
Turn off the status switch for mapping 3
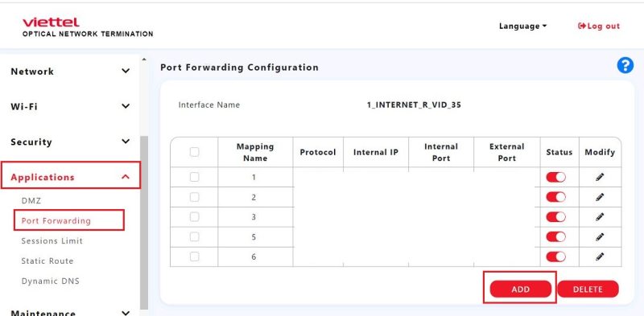click(555, 216)
